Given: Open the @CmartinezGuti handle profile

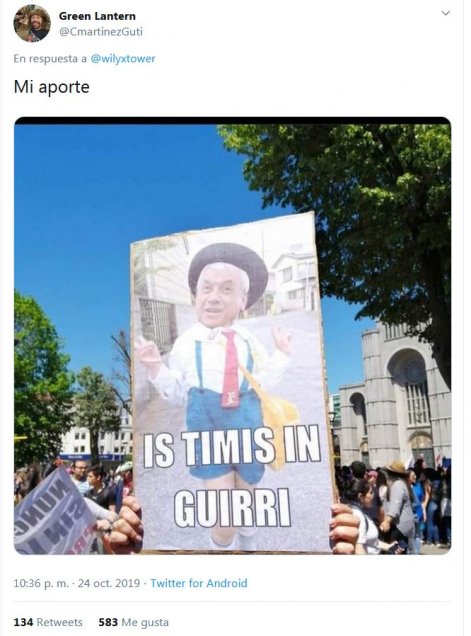Looking at the screenshot, I should (x=101, y=32).
